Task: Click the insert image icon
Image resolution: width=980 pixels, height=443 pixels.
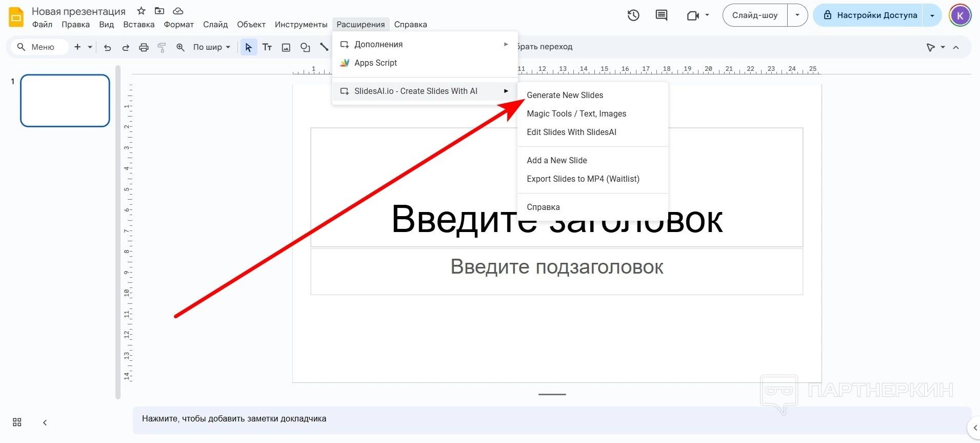Action: pos(286,47)
